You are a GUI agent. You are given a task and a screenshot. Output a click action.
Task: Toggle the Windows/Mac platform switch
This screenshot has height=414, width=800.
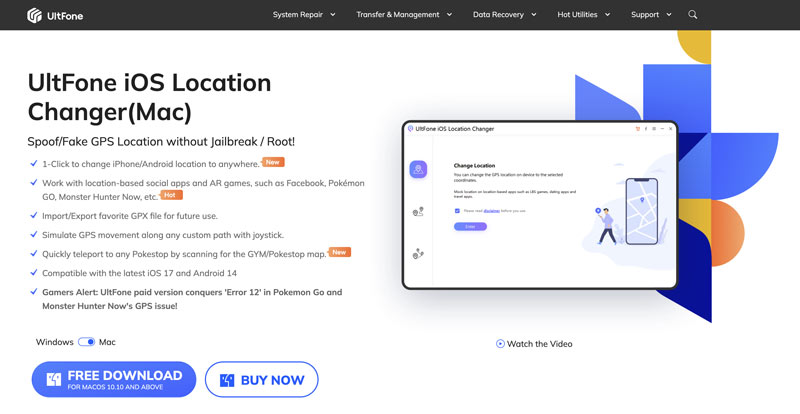point(86,342)
